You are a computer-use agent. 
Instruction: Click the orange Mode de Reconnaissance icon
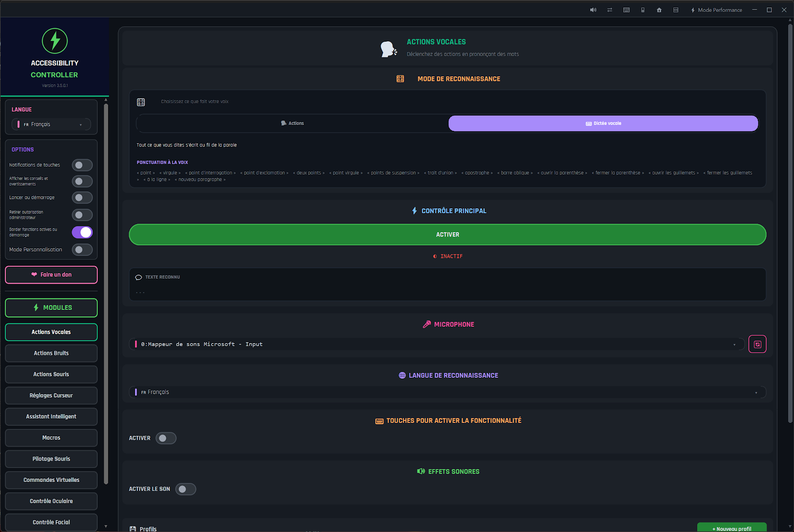(400, 79)
